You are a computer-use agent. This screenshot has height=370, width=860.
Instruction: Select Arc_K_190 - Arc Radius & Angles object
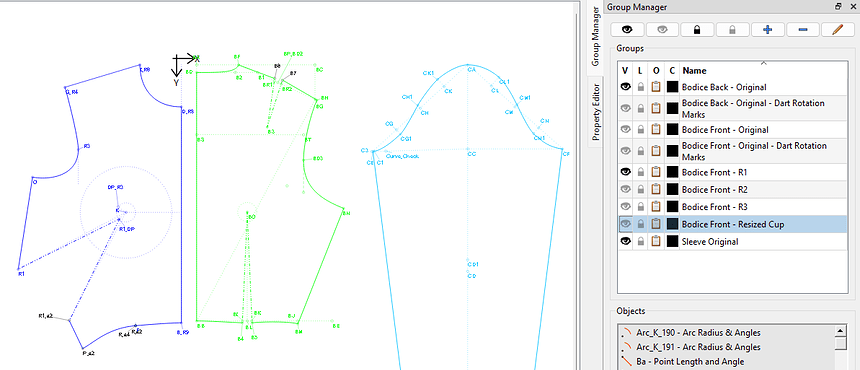click(x=698, y=333)
